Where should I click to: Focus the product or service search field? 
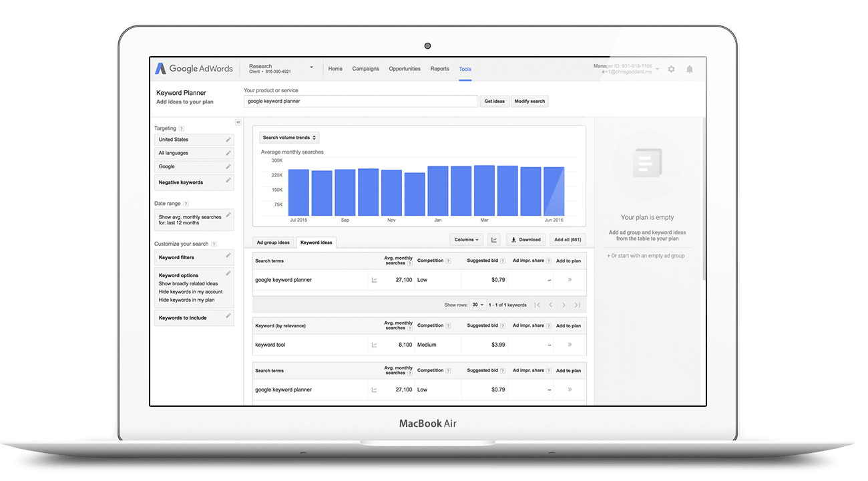361,102
